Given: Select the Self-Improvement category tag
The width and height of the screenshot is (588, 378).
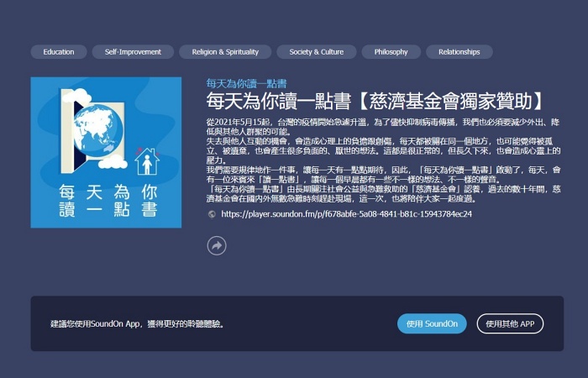Looking at the screenshot, I should click(133, 52).
